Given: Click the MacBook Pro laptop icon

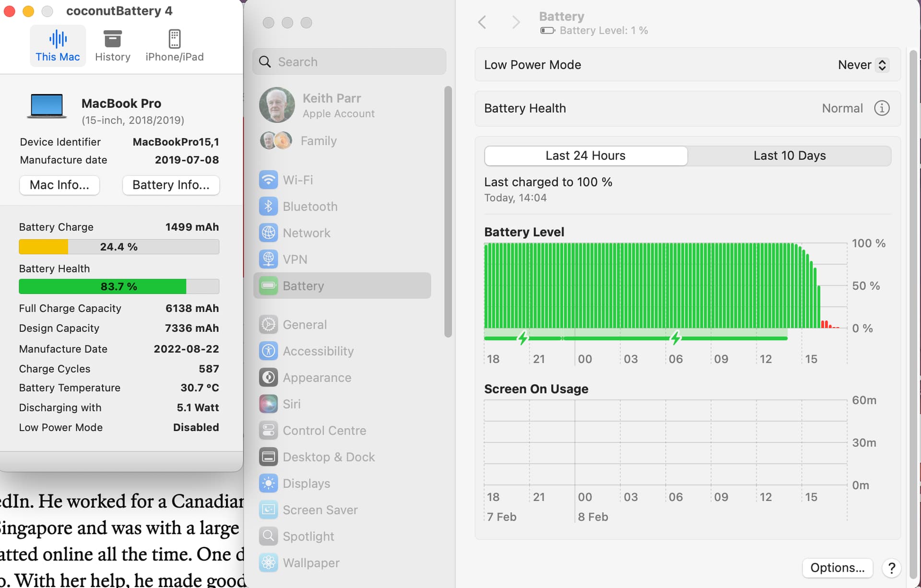Looking at the screenshot, I should click(47, 106).
